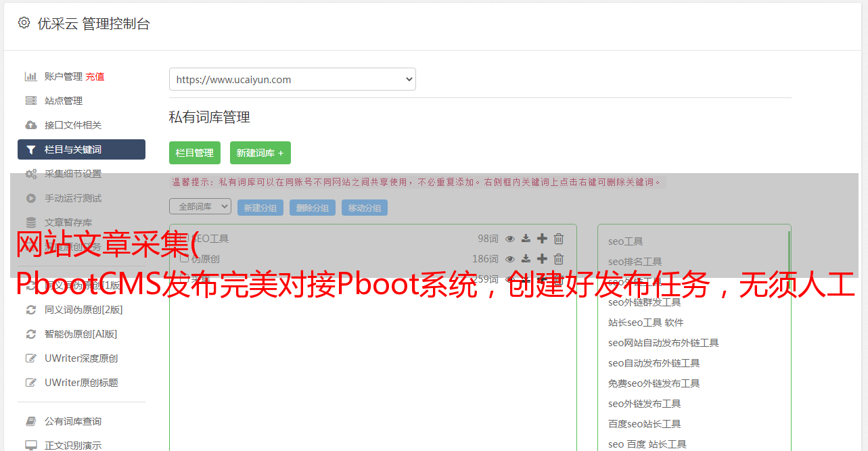The width and height of the screenshot is (868, 451).
Task: Download the SEO工具 word library
Action: click(526, 239)
